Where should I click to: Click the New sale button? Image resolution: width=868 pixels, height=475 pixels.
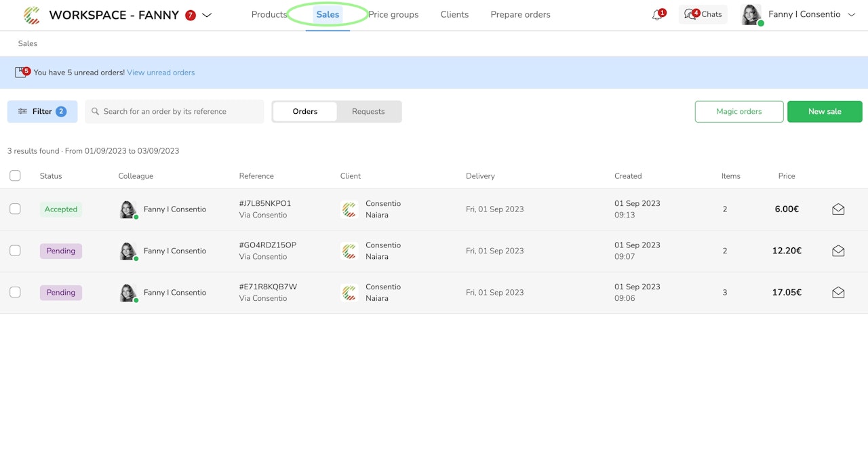coord(824,112)
